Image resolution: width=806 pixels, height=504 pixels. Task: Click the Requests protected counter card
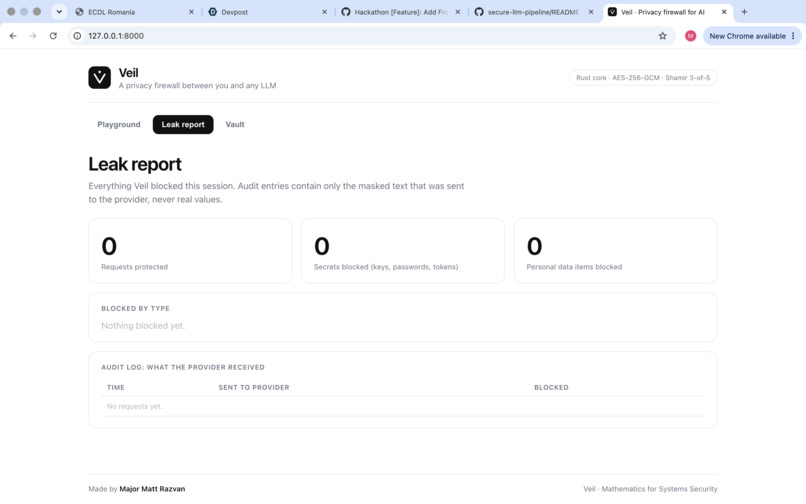click(x=190, y=251)
